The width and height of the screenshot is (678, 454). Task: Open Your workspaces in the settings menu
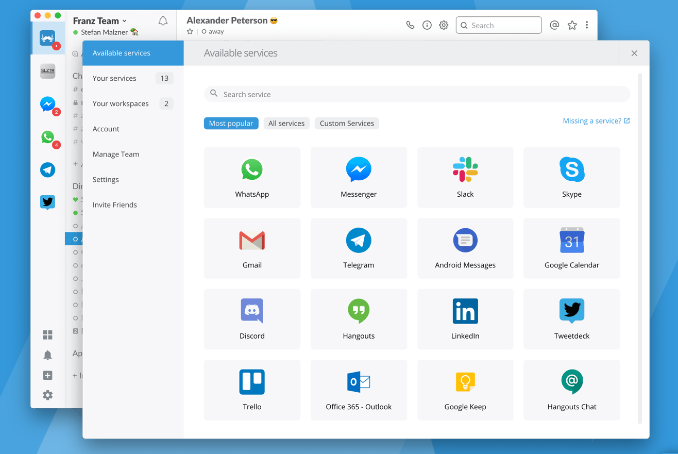[133, 104]
